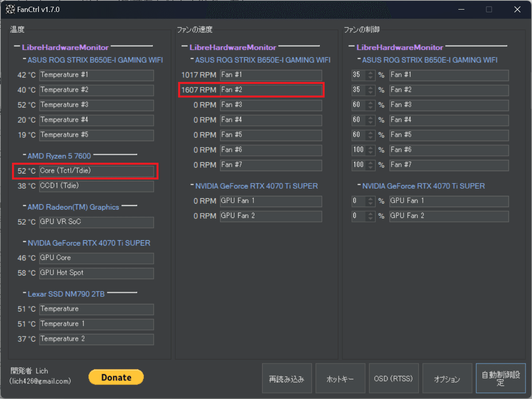
Task: Open the オプション options dialog
Action: [x=447, y=379]
